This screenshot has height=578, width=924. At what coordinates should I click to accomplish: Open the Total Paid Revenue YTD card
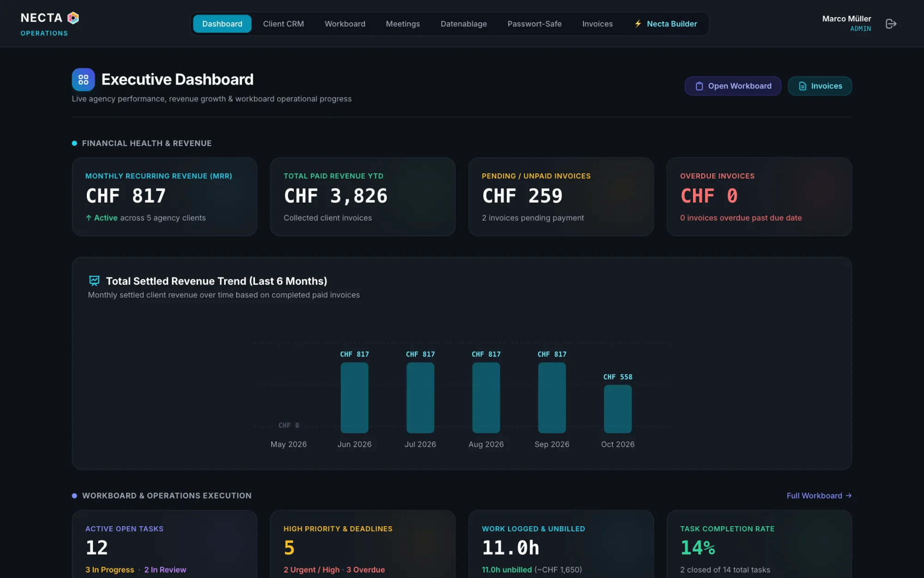click(x=363, y=197)
